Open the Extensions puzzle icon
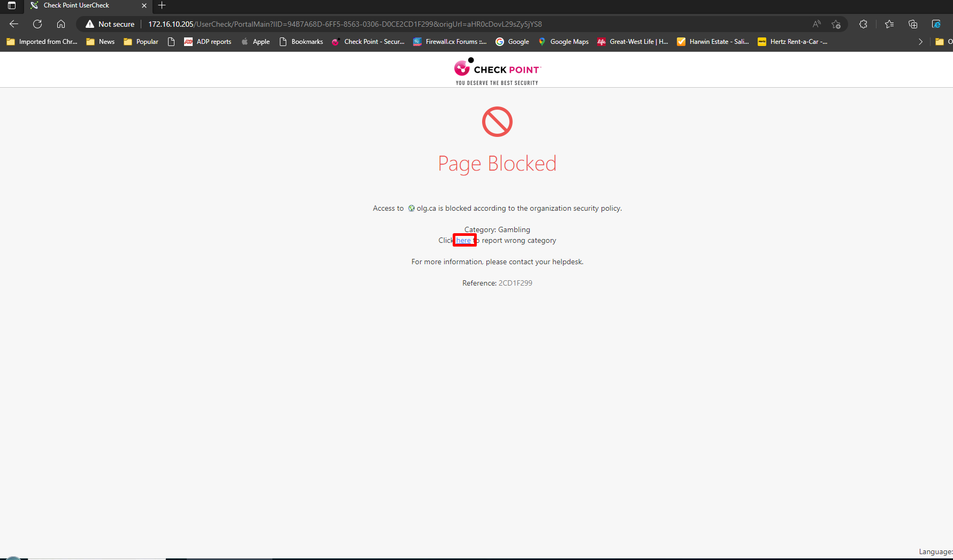953x560 pixels. pos(863,24)
